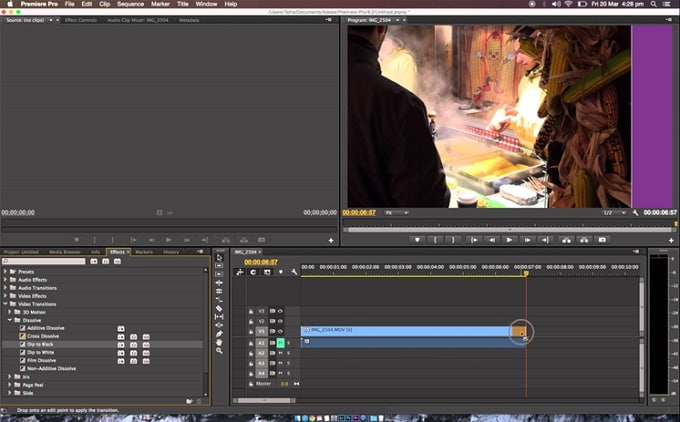The width and height of the screenshot is (680, 422).
Task: Click Add Marker in Program monitor
Action: click(x=417, y=240)
